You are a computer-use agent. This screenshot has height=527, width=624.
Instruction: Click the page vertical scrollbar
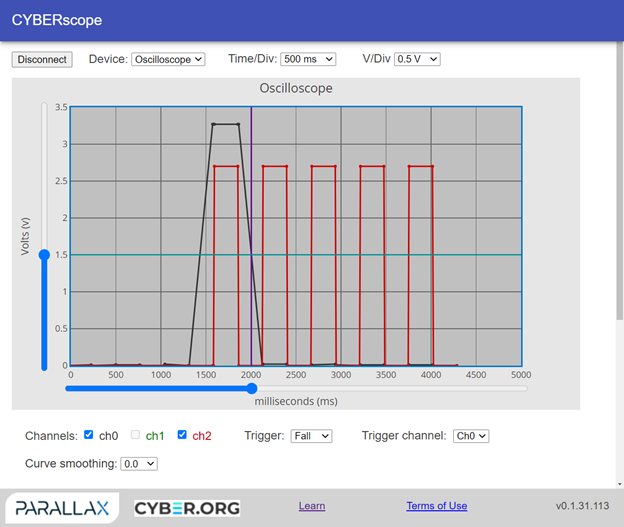[x=620, y=179]
